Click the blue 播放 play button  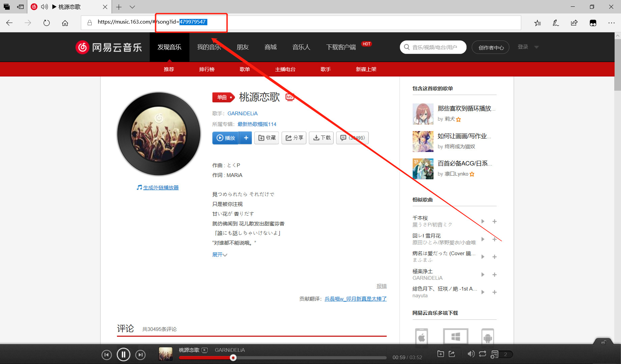(x=226, y=138)
